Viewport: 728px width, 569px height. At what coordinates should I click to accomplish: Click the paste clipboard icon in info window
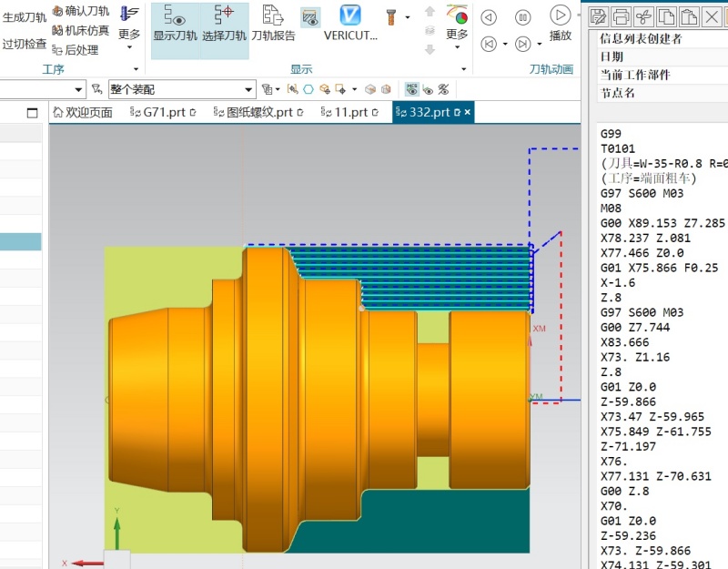coord(689,17)
